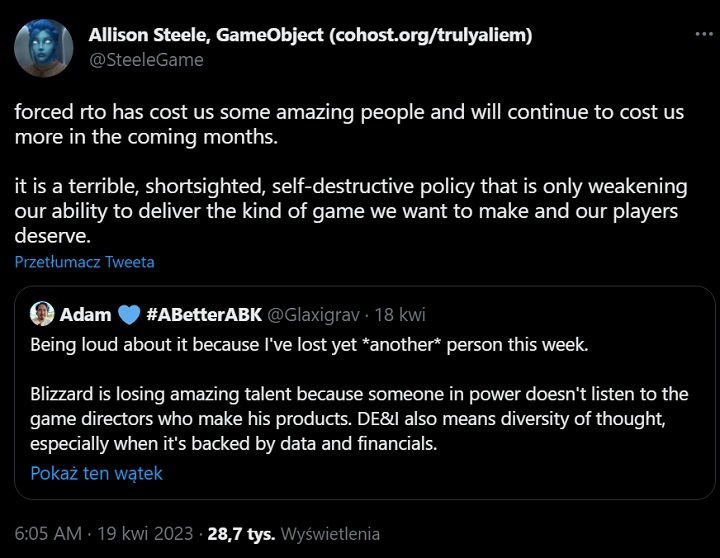Click the "6:05 AM" tweet timestamp
This screenshot has height=558, width=720.
click(x=48, y=534)
